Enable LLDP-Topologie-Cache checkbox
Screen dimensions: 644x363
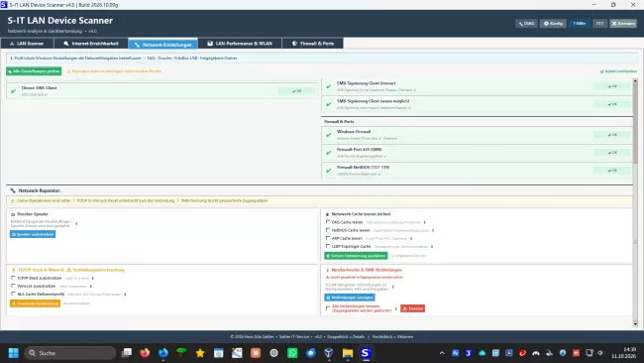[328, 246]
